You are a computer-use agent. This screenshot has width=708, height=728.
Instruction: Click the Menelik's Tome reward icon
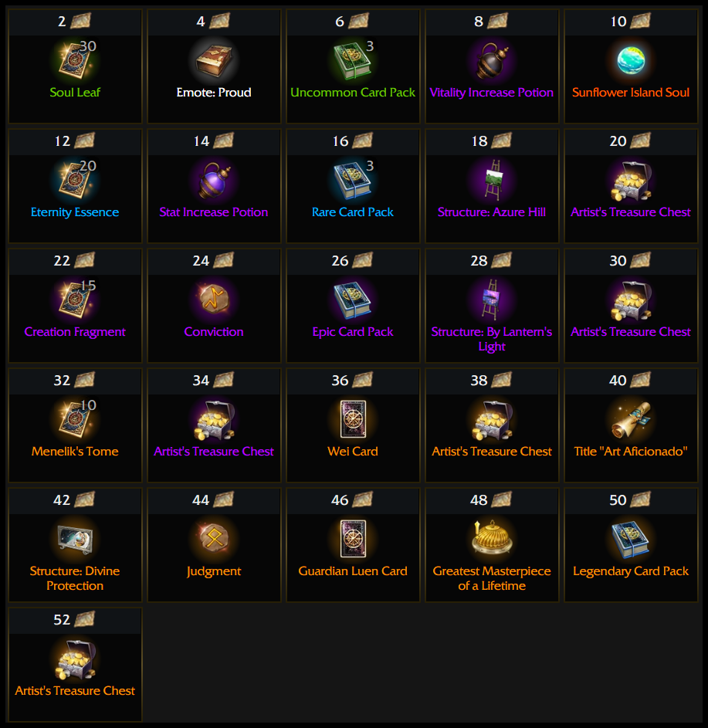74,420
